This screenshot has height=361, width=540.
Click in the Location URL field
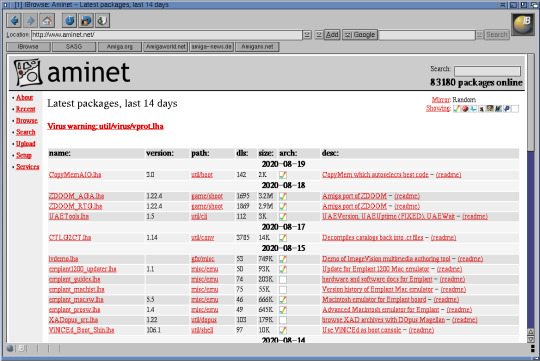click(x=167, y=35)
